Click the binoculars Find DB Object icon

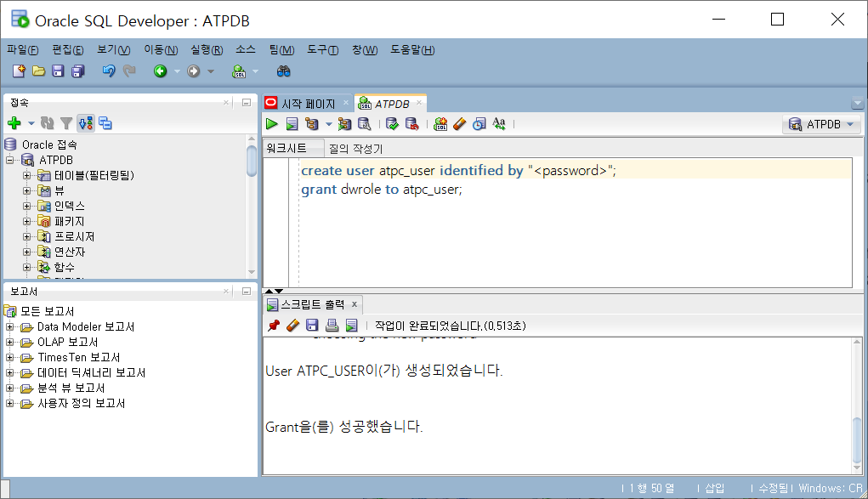(283, 71)
